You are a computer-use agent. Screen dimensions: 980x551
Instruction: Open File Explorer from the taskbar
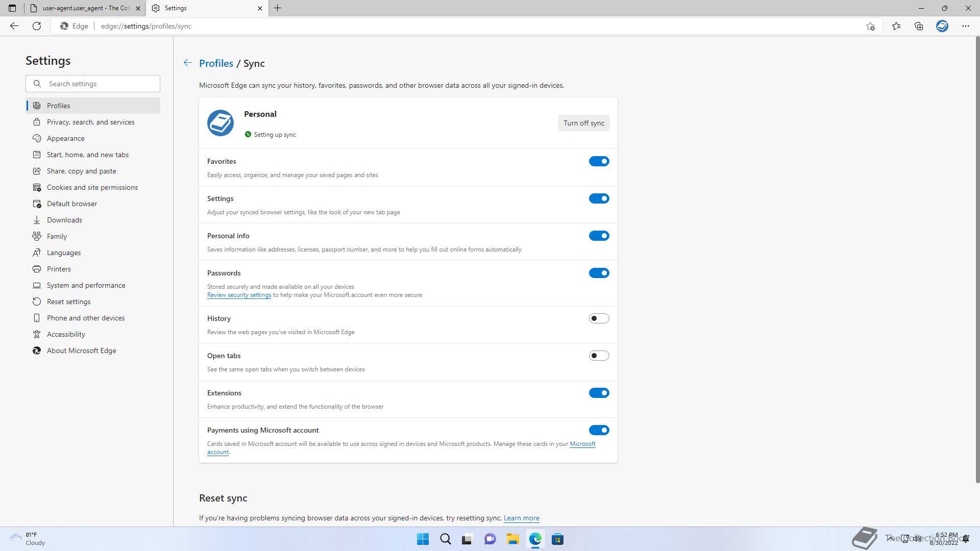512,539
